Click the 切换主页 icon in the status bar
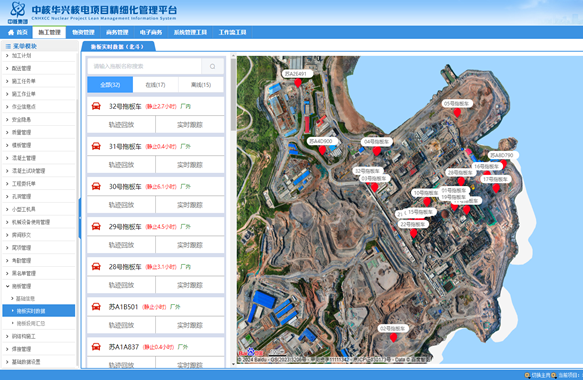Screen dimensions: 583x380 527,375
